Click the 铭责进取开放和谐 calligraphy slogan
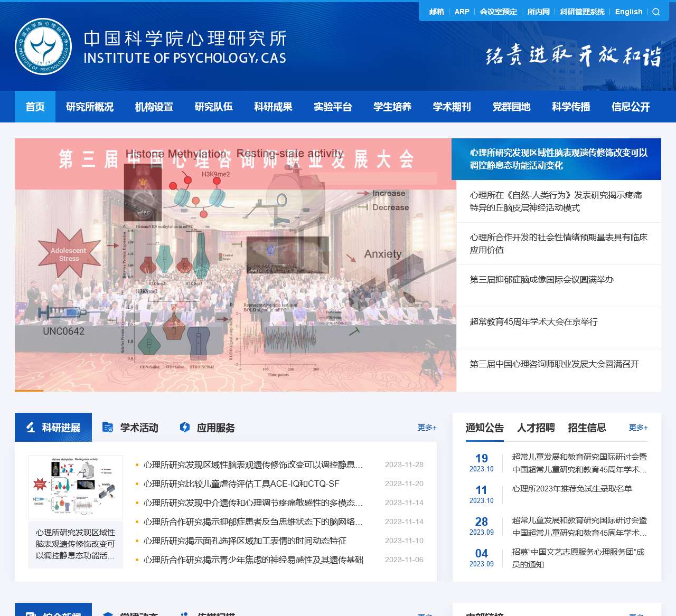 574,55
